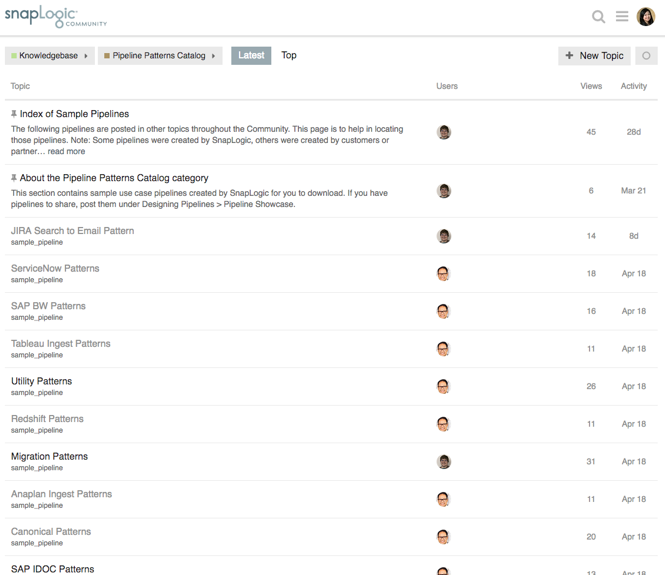This screenshot has height=575, width=665.
Task: Click Apr 18 activity in ServiceNow Patterns row
Action: (x=634, y=274)
